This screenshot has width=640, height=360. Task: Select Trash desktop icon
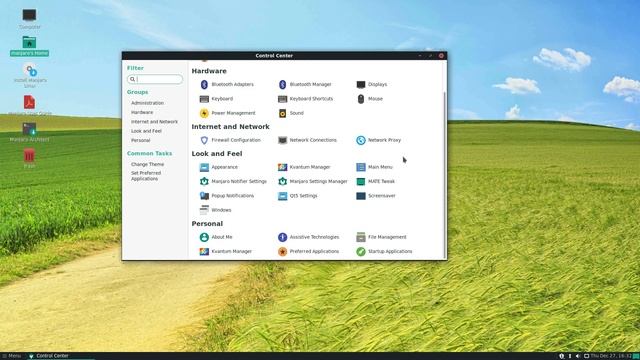[x=29, y=159]
